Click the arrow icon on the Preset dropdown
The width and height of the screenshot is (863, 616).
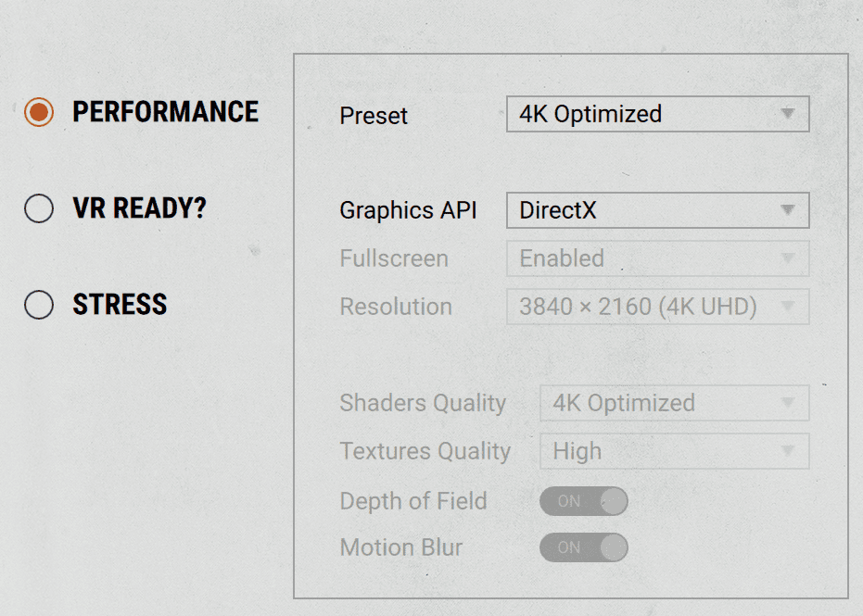point(788,115)
